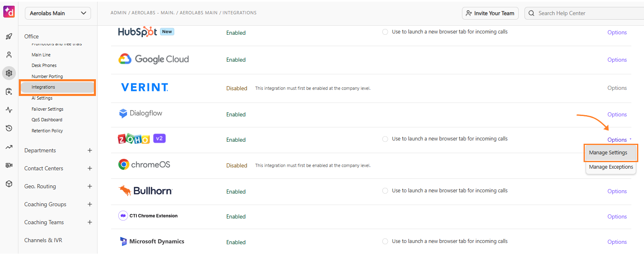Expand Geo. Routing with plus icon
This screenshot has width=644, height=254.
tap(90, 186)
